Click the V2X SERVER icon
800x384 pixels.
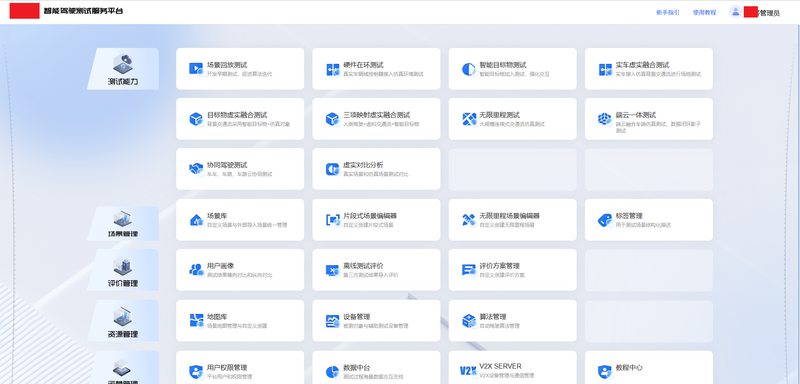(467, 371)
